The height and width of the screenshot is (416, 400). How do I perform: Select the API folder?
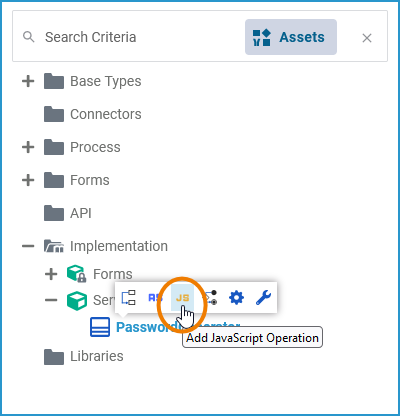click(x=68, y=213)
